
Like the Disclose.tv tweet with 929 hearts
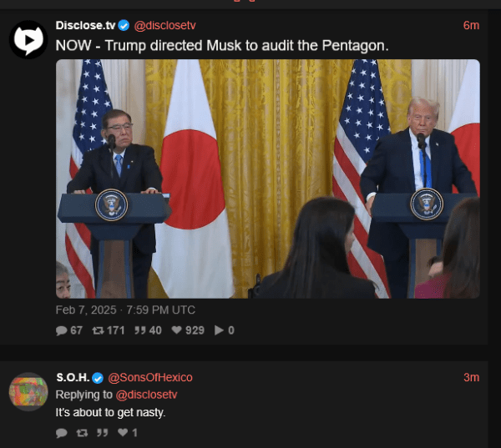coord(177,330)
